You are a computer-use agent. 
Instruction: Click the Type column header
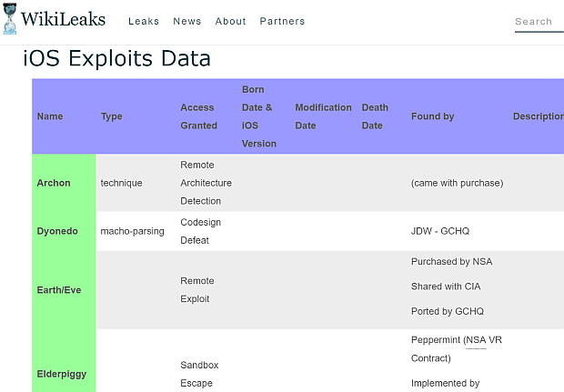(x=112, y=116)
